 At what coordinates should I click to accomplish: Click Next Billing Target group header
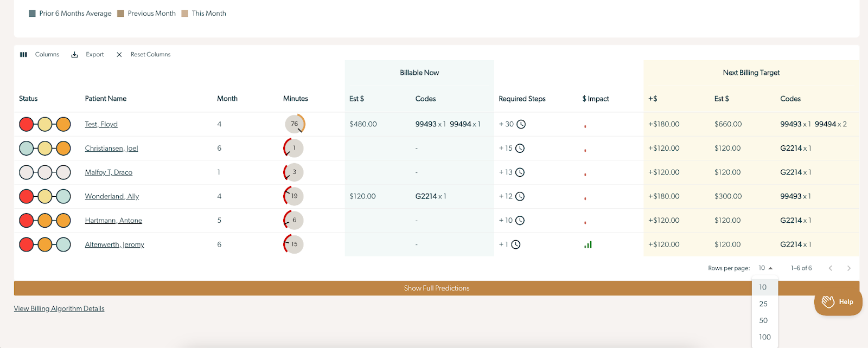pos(751,73)
